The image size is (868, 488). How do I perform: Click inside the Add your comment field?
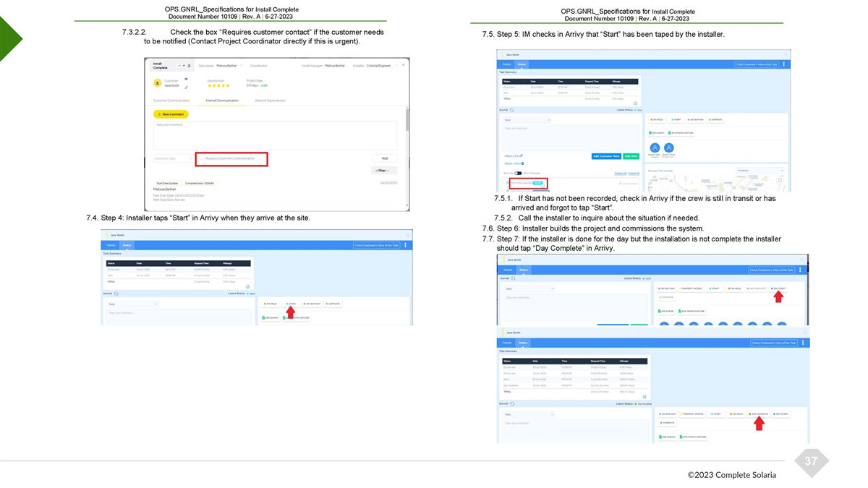[275, 135]
